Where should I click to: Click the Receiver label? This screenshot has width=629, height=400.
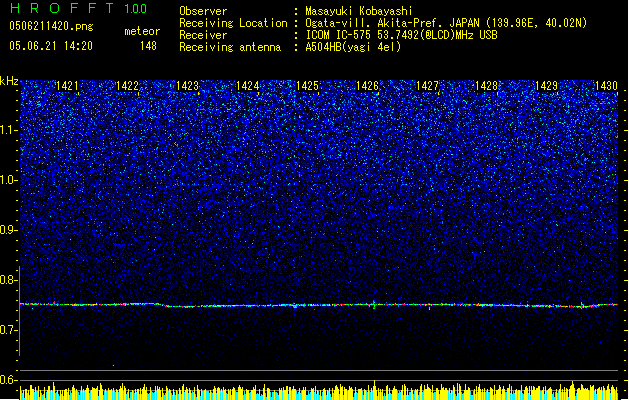(x=203, y=35)
